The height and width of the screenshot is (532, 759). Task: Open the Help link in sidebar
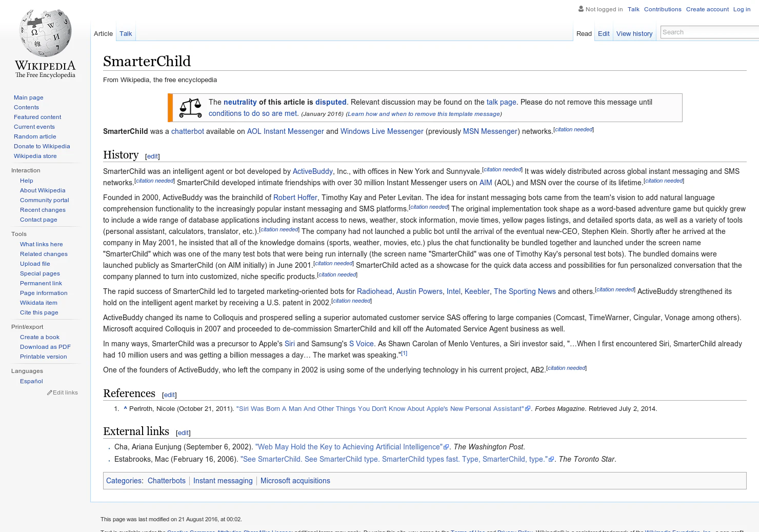[x=27, y=181]
